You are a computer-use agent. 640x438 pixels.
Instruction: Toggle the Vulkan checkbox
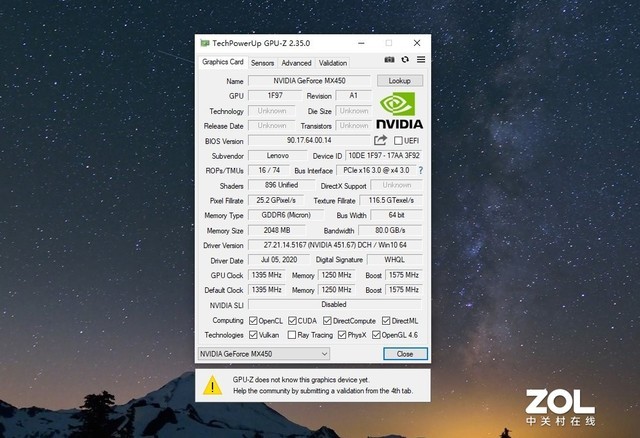[253, 335]
